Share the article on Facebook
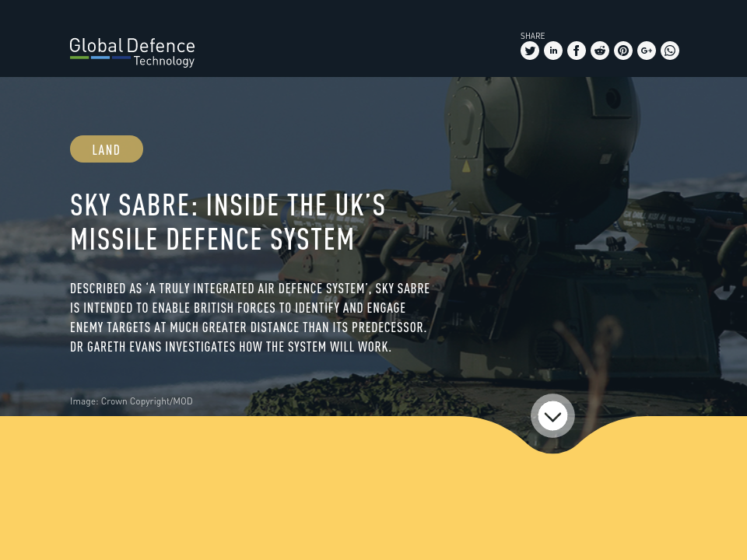Viewport: 747px width, 560px height. pyautogui.click(x=577, y=51)
